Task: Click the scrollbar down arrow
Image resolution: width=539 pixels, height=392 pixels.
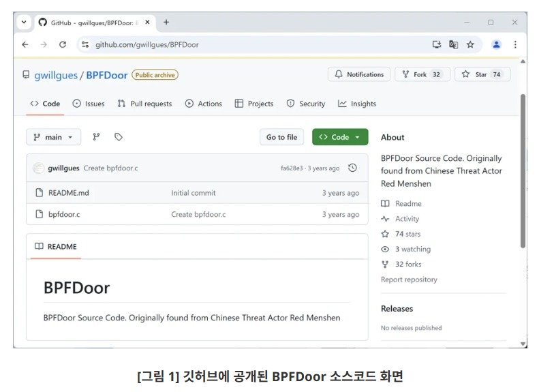Action: [523, 344]
